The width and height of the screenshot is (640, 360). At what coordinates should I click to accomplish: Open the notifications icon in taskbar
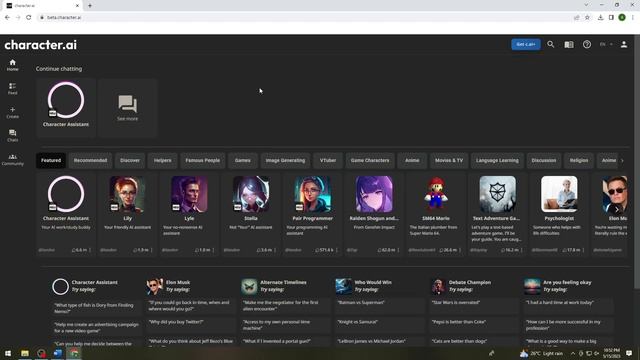pyautogui.click(x=629, y=353)
